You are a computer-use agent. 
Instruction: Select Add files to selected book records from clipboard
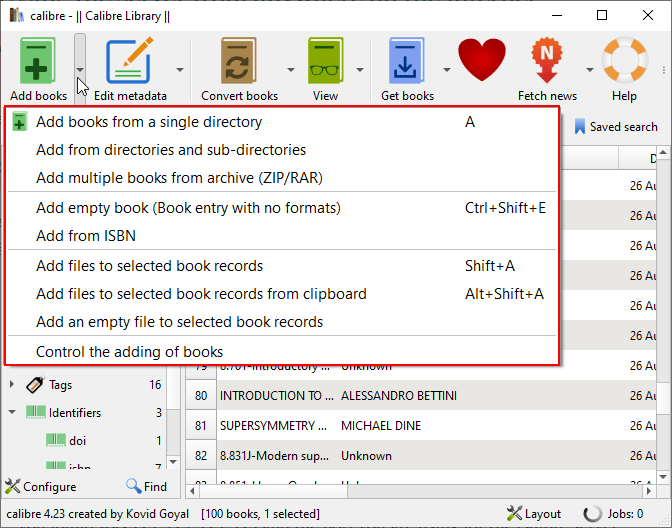282,294
